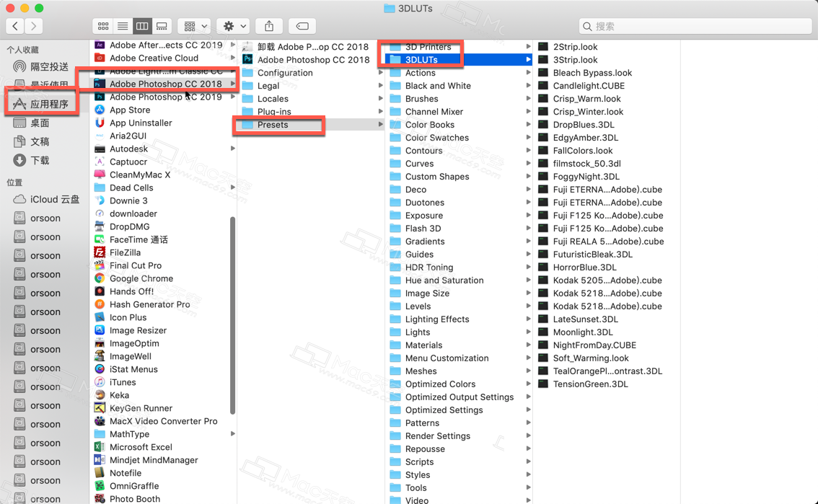Open 应用程序 in the sidebar

pos(40,105)
